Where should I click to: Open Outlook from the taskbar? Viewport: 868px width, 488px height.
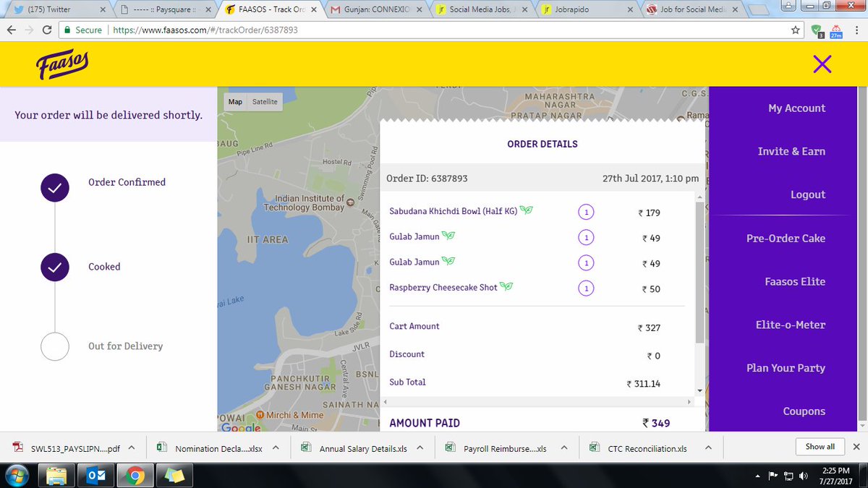pyautogui.click(x=95, y=476)
